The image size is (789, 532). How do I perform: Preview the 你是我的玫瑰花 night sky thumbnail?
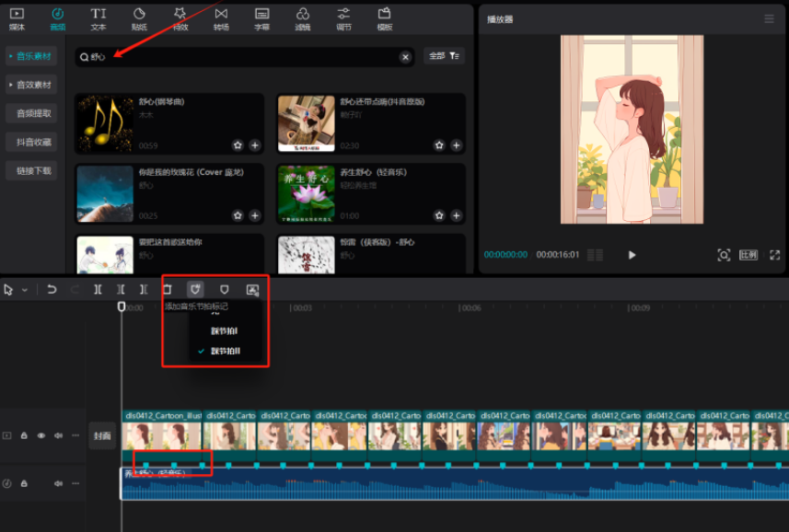105,194
